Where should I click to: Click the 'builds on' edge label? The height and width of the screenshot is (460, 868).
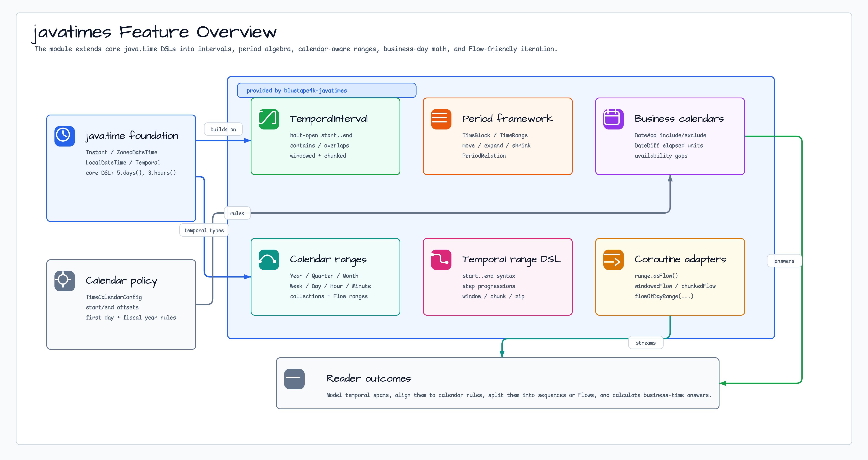[x=223, y=129]
